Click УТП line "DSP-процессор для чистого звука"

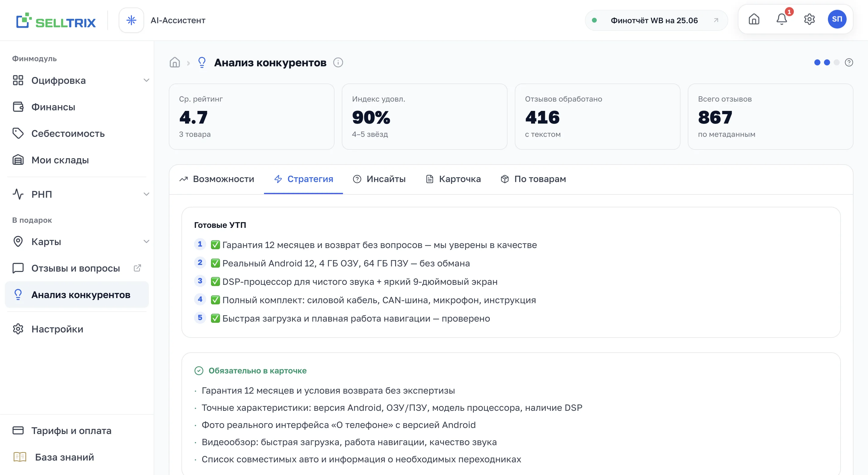click(x=354, y=282)
